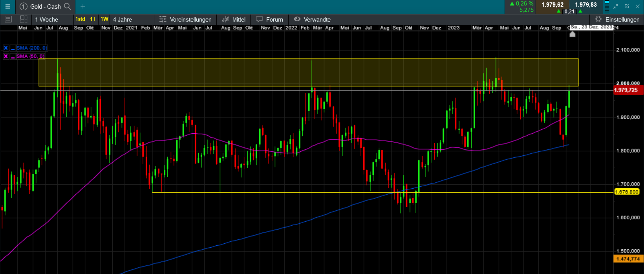The height and width of the screenshot is (274, 644).
Task: Click the pop-out window icon
Action: coord(627,6)
